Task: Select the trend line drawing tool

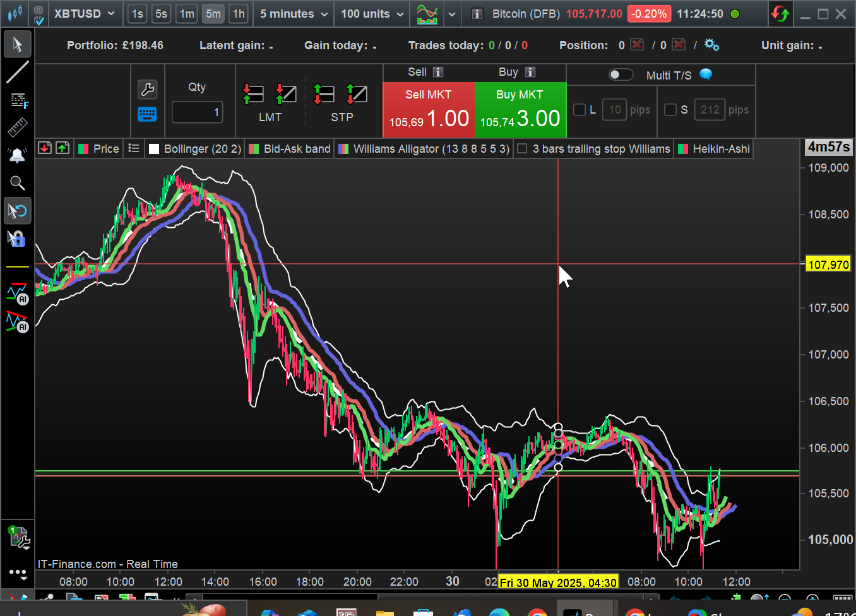Action: coord(17,72)
